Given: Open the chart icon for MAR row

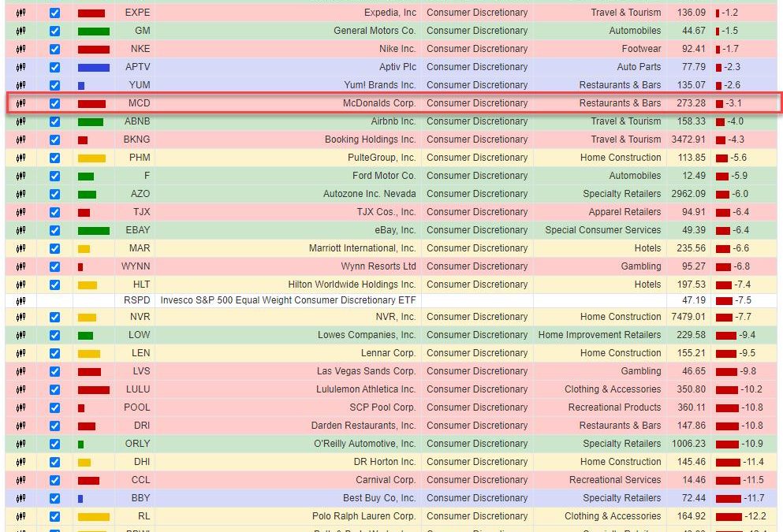Looking at the screenshot, I should 21,248.
